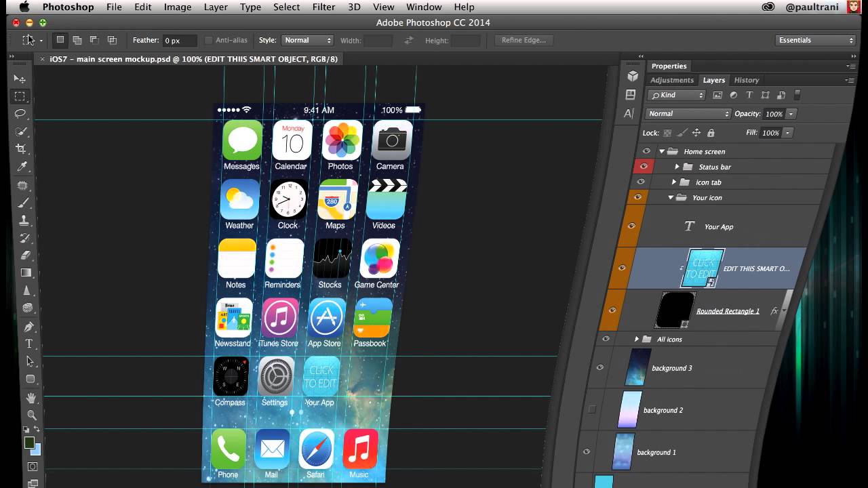The image size is (868, 488).
Task: Select the Quick Selection tool
Action: 21,131
